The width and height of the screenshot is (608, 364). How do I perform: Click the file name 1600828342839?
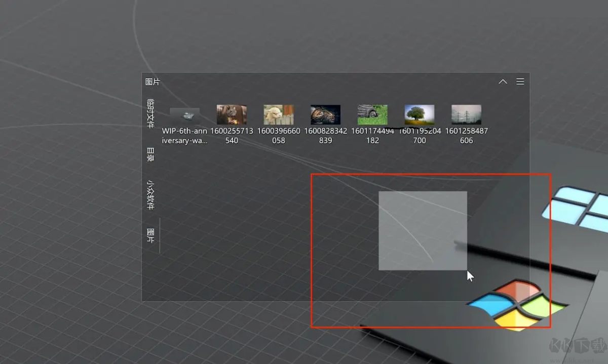[325, 136]
